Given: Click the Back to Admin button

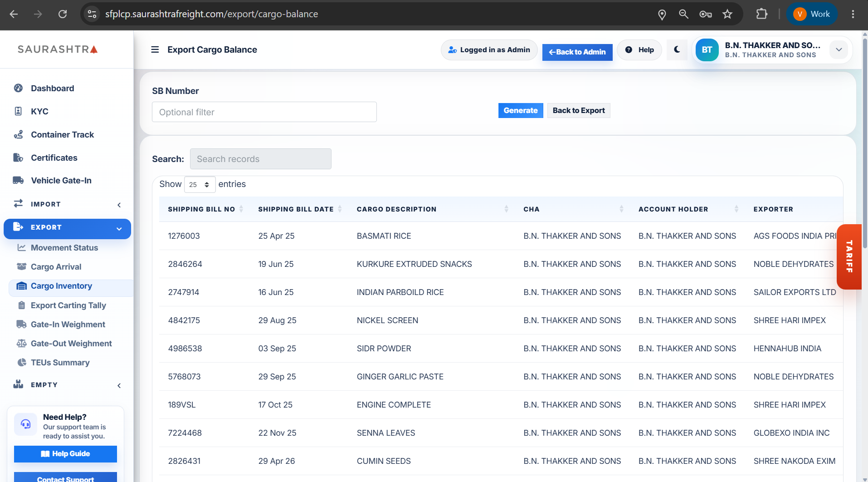Looking at the screenshot, I should pyautogui.click(x=577, y=52).
